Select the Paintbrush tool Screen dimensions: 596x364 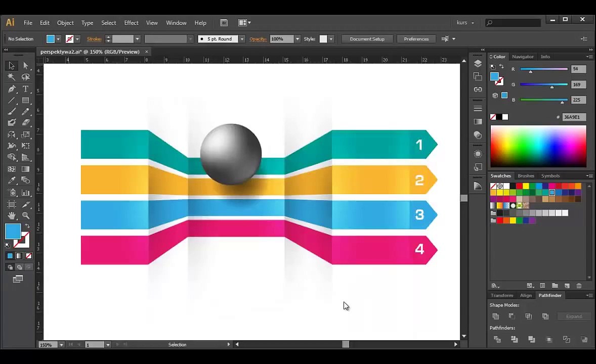12,112
